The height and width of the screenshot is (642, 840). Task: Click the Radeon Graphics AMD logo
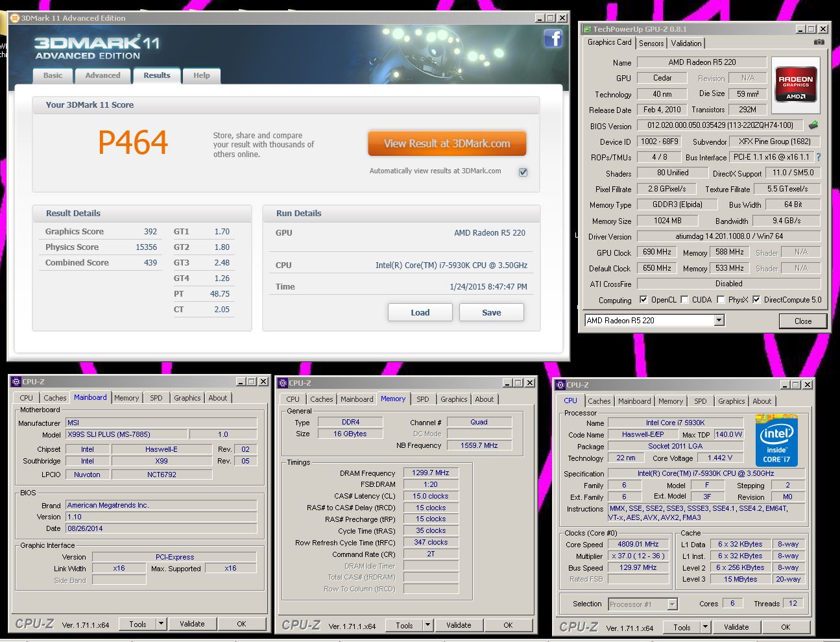tap(795, 86)
